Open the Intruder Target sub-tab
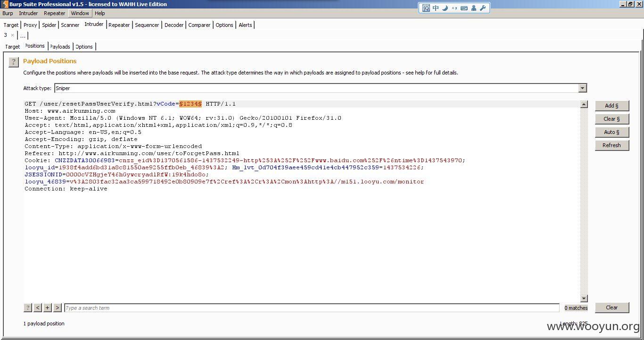 tap(12, 47)
